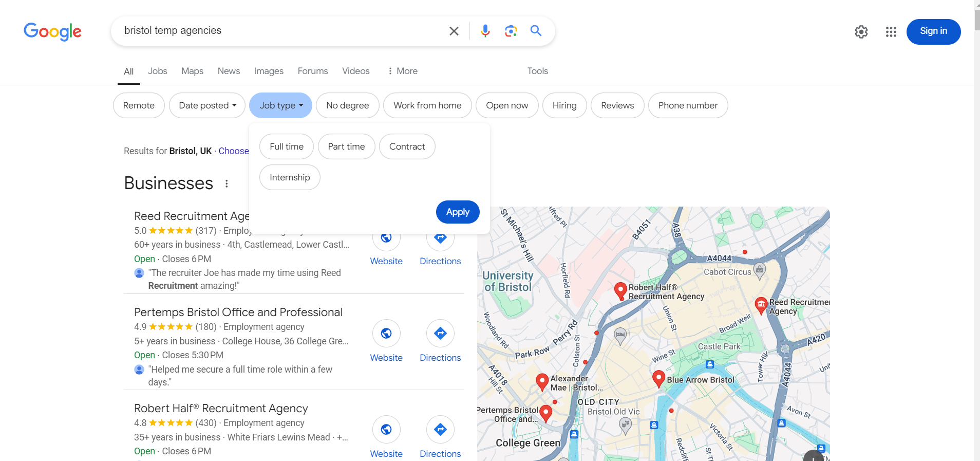The height and width of the screenshot is (461, 980).
Task: Click the Google logo
Action: pyautogui.click(x=52, y=31)
